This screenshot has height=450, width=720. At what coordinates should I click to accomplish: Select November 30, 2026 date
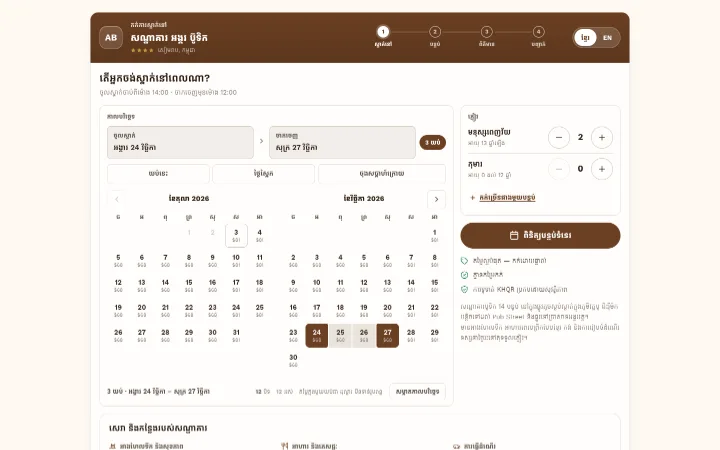pos(293,360)
